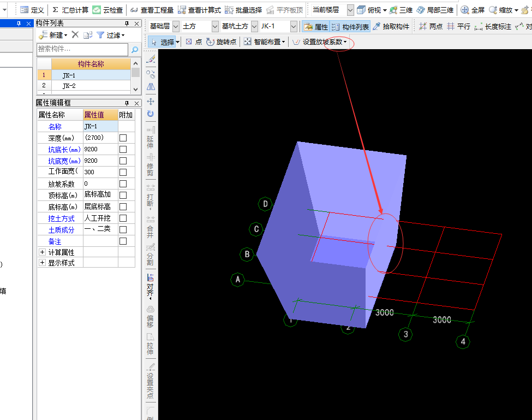This screenshot has width=532, height=420.
Task: Check the 工作面宽 附加 checkbox
Action: 123,173
